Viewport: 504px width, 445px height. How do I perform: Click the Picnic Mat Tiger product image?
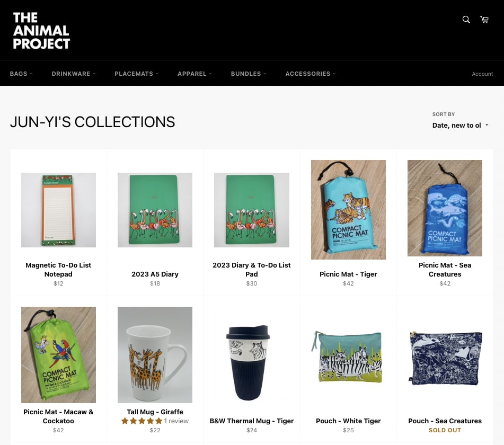pyautogui.click(x=348, y=210)
